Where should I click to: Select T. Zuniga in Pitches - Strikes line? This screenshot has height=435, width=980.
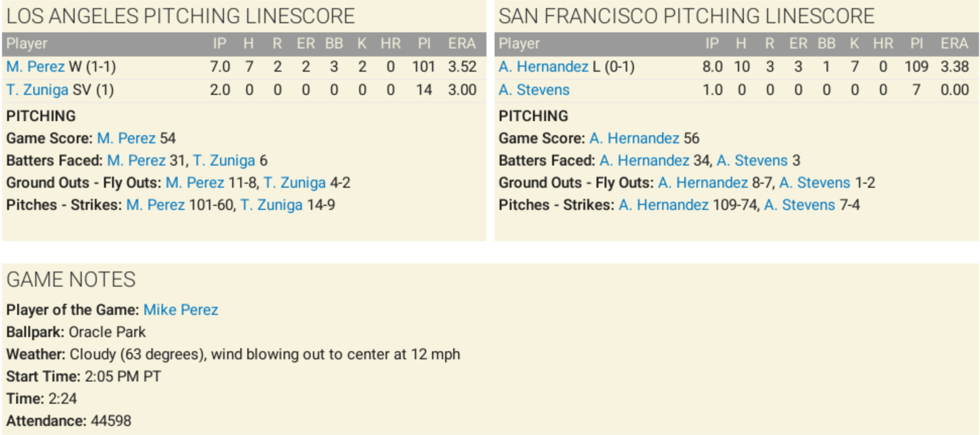[x=271, y=205]
